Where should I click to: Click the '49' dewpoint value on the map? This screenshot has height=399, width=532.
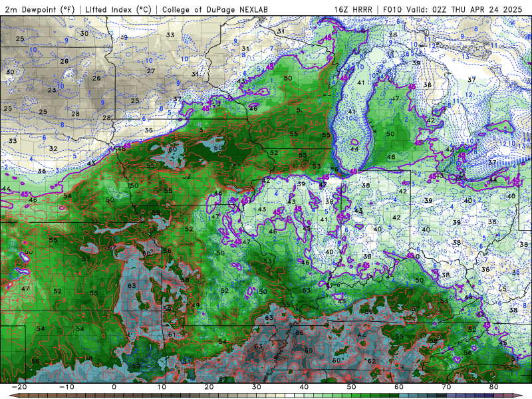(x=195, y=305)
